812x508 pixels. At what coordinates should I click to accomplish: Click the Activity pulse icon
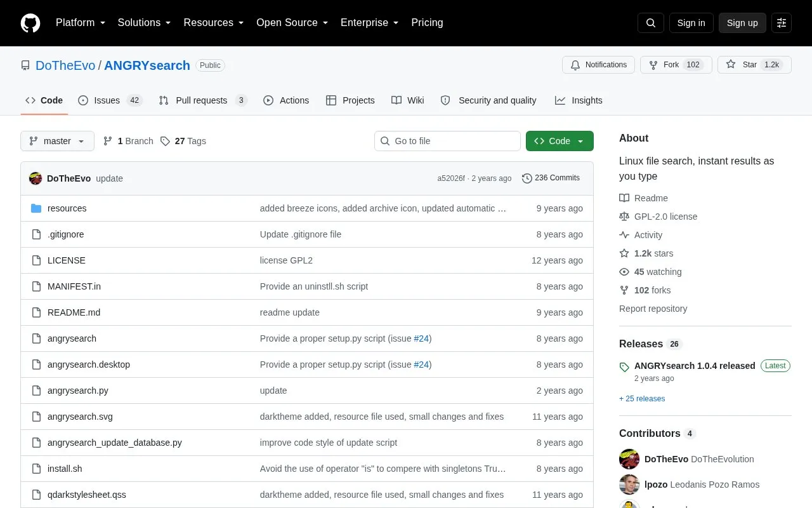point(624,235)
